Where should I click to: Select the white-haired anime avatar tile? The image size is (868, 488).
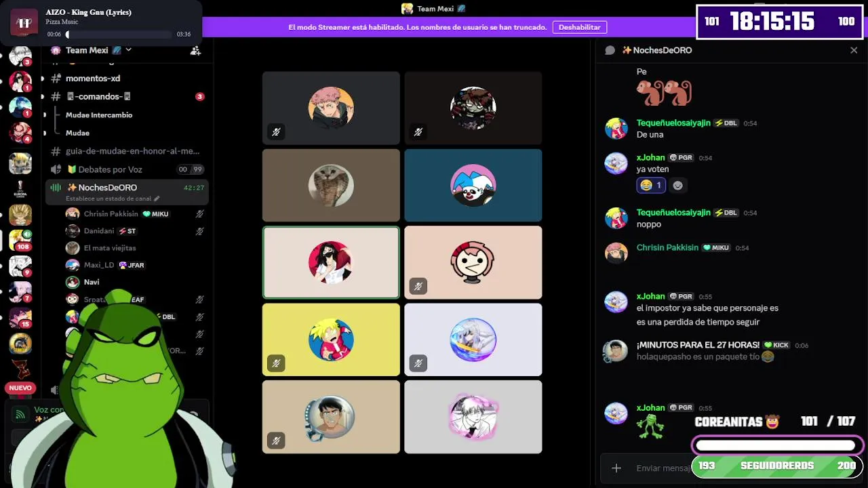(x=473, y=340)
